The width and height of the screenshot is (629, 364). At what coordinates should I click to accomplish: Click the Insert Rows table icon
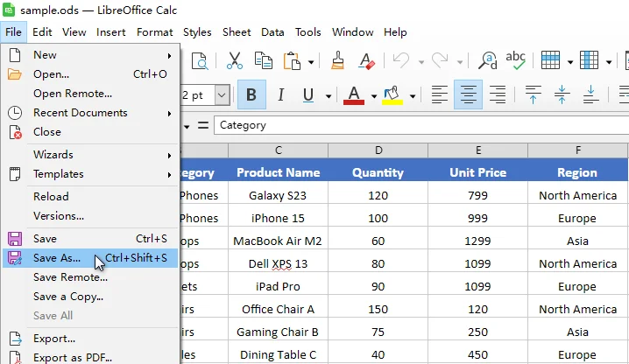(550, 61)
